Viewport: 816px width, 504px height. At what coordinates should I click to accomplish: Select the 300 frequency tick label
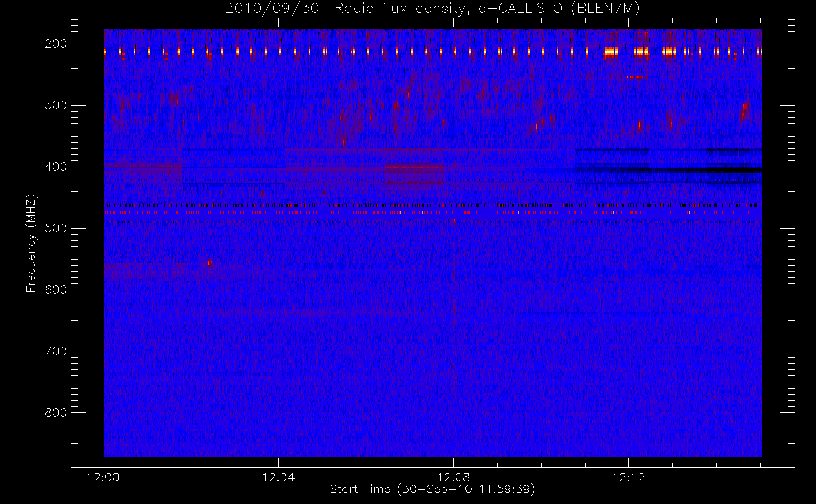tap(56, 105)
